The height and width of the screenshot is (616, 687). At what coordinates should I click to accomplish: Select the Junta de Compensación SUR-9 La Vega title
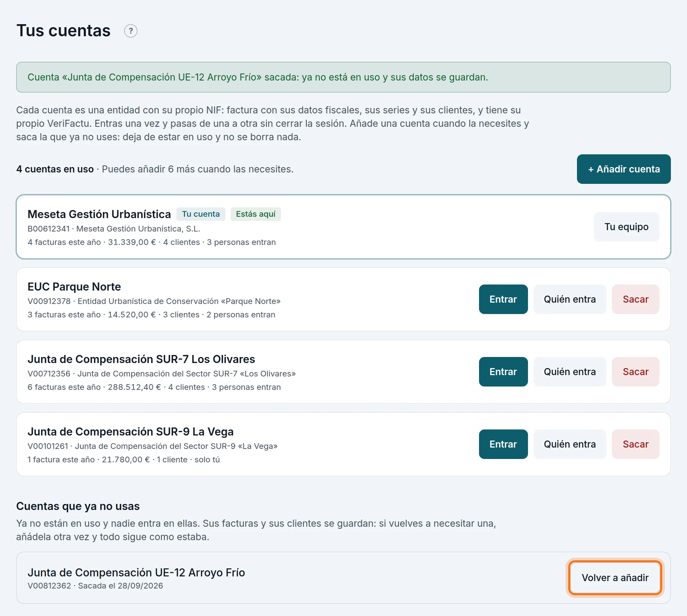[130, 431]
